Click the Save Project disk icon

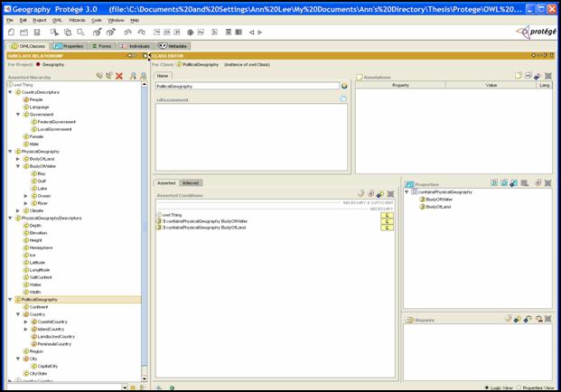click(x=37, y=33)
